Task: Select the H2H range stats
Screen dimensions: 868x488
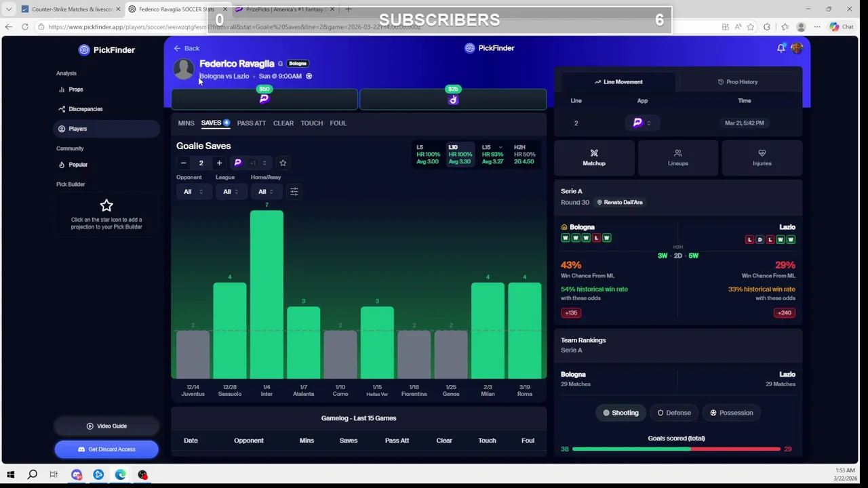Action: (524, 155)
